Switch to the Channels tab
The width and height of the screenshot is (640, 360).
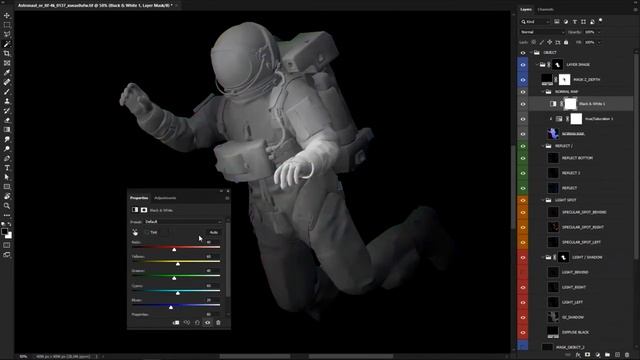pyautogui.click(x=545, y=9)
